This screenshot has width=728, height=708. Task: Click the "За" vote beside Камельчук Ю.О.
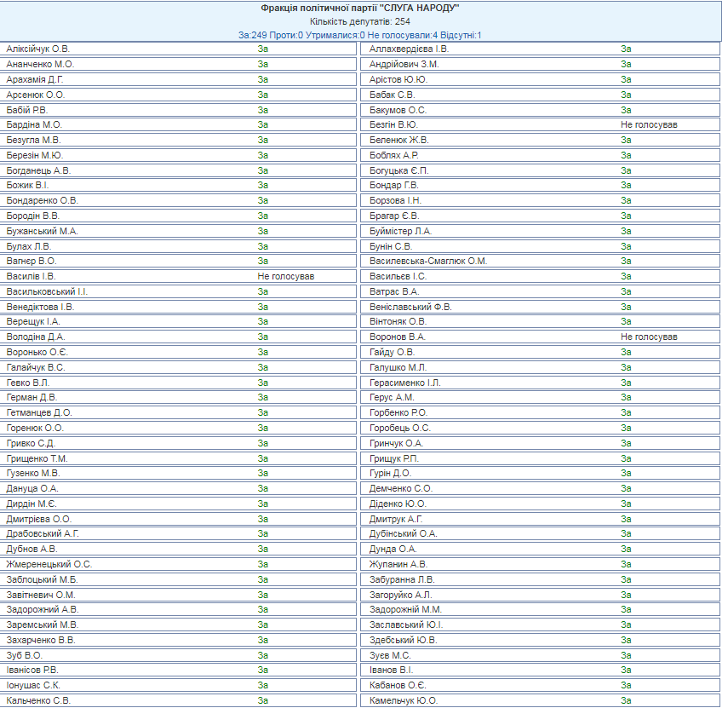pyautogui.click(x=626, y=700)
